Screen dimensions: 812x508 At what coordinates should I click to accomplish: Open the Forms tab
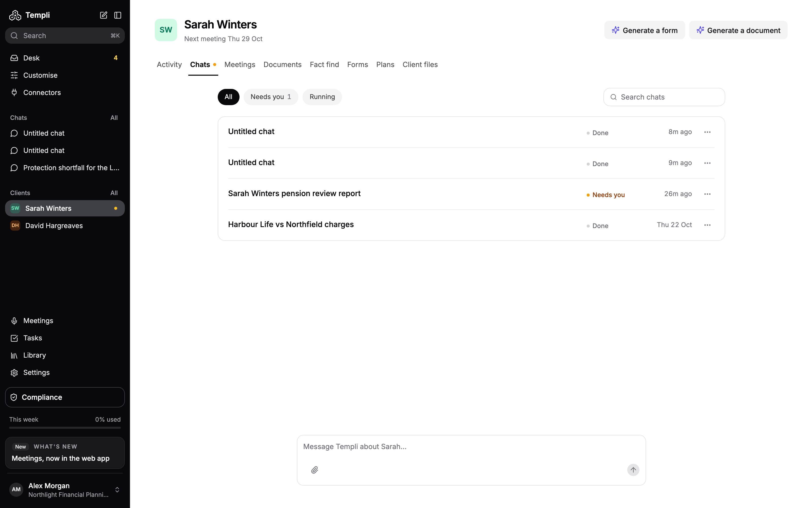(357, 65)
